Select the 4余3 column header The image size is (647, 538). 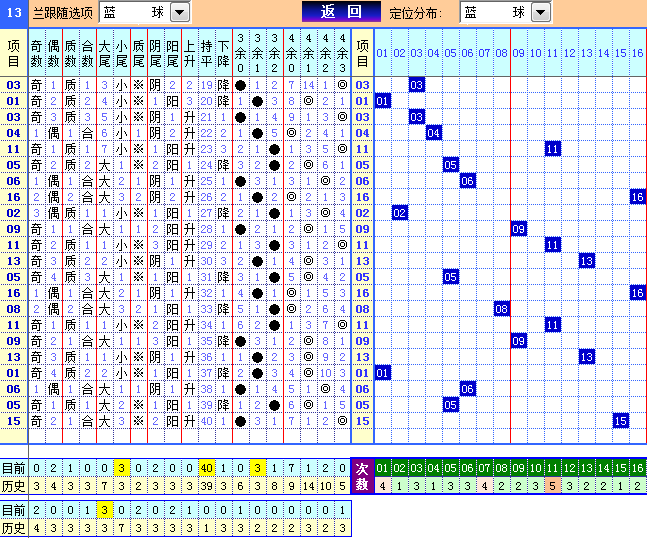click(342, 53)
